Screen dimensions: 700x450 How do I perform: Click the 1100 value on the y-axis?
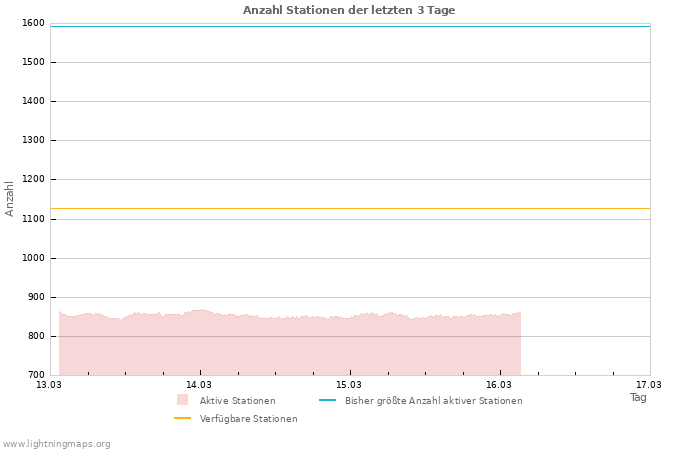33,219
